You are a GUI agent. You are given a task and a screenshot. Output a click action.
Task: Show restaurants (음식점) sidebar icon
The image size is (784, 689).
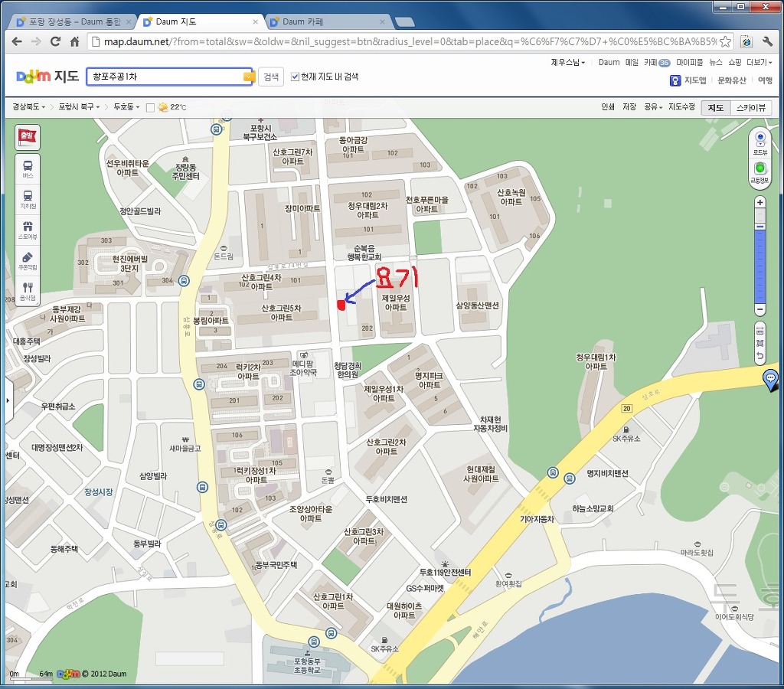(28, 291)
